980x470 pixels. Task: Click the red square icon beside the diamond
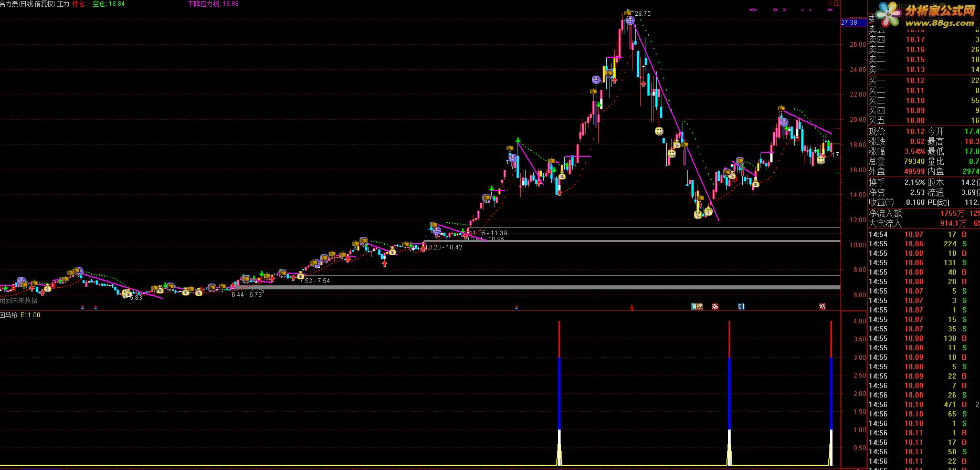(x=836, y=3)
